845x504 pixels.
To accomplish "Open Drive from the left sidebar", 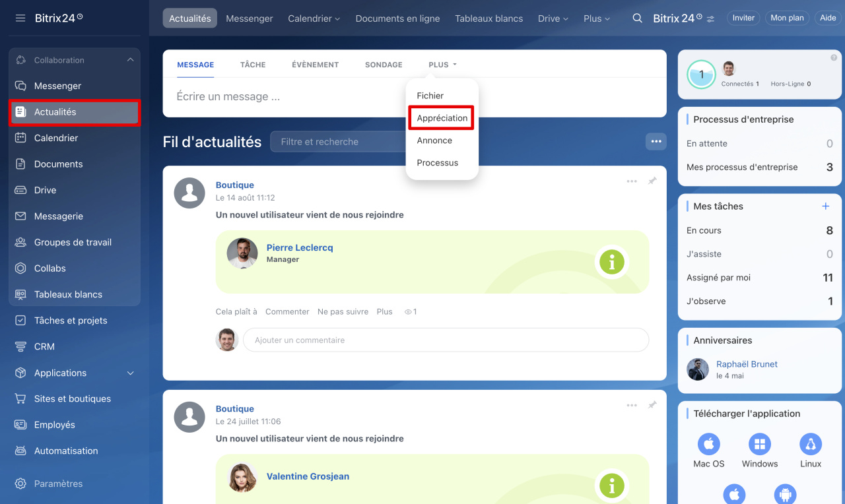I will [x=75, y=190].
